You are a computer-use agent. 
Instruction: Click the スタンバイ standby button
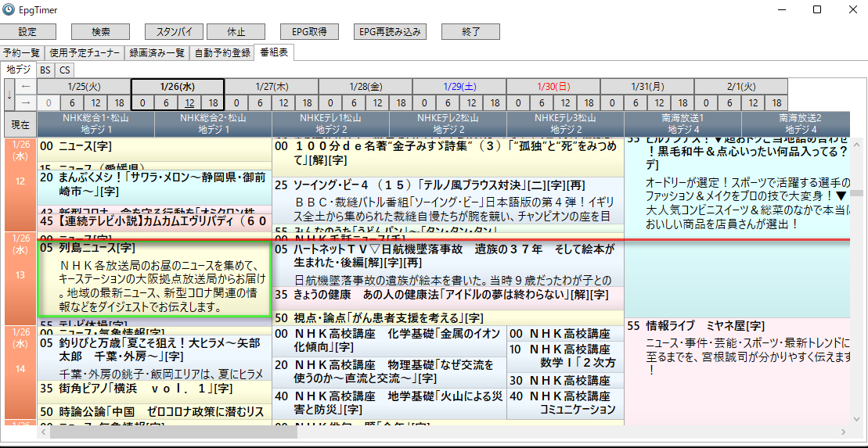pyautogui.click(x=175, y=31)
